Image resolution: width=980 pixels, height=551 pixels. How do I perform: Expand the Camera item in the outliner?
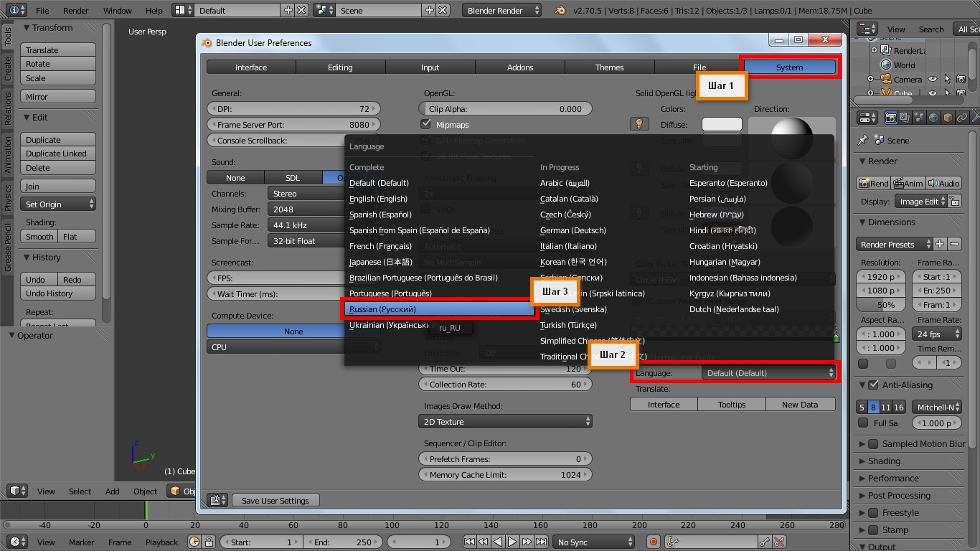pos(871,80)
